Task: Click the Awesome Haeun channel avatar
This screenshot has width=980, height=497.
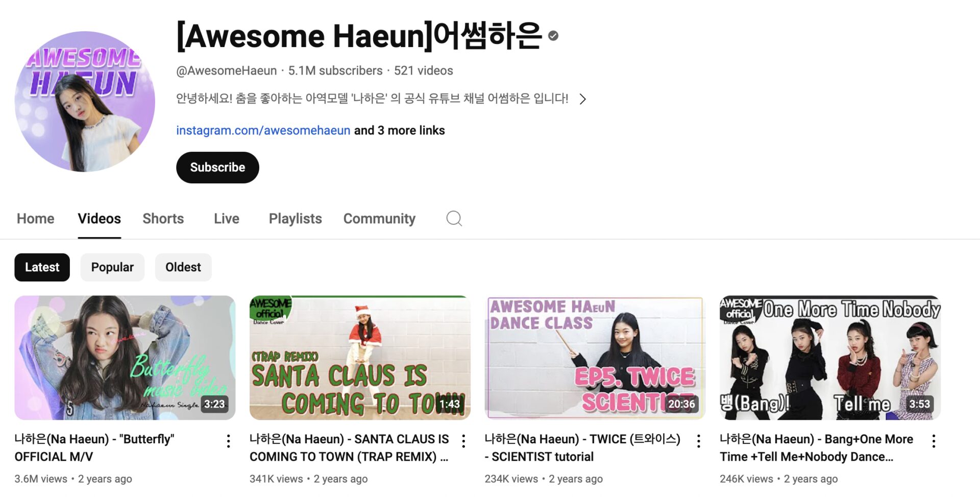Action: (85, 101)
